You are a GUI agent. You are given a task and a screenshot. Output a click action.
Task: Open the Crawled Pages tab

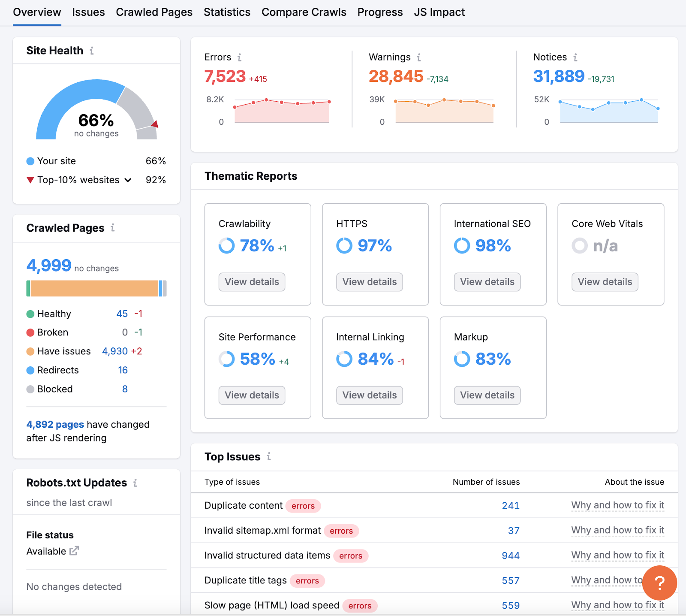tap(154, 12)
